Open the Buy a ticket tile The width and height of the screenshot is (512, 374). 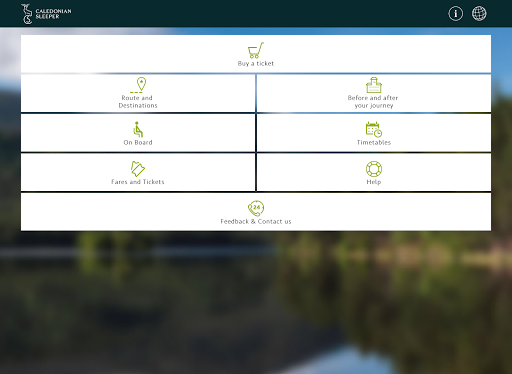pyautogui.click(x=256, y=54)
